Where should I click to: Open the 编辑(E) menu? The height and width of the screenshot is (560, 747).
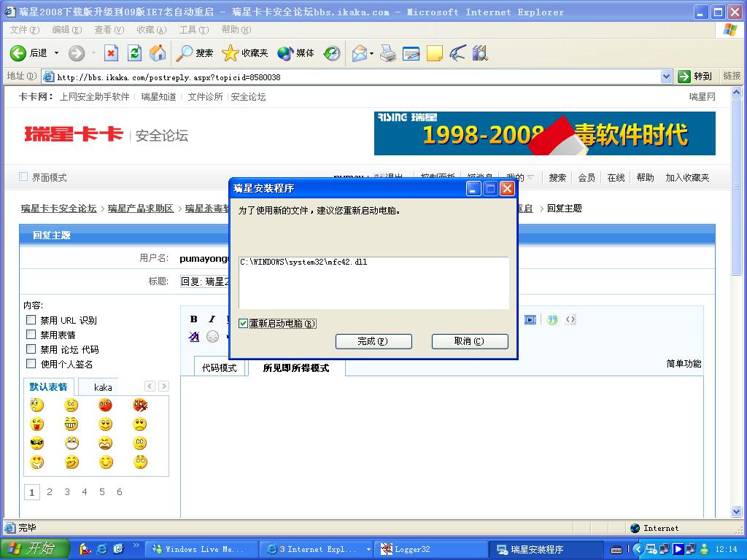click(x=67, y=29)
